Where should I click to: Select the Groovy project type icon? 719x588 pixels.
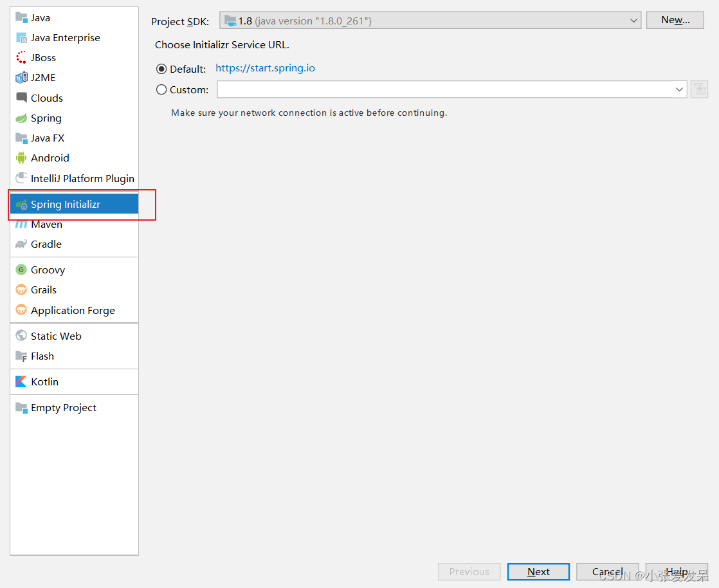(21, 270)
